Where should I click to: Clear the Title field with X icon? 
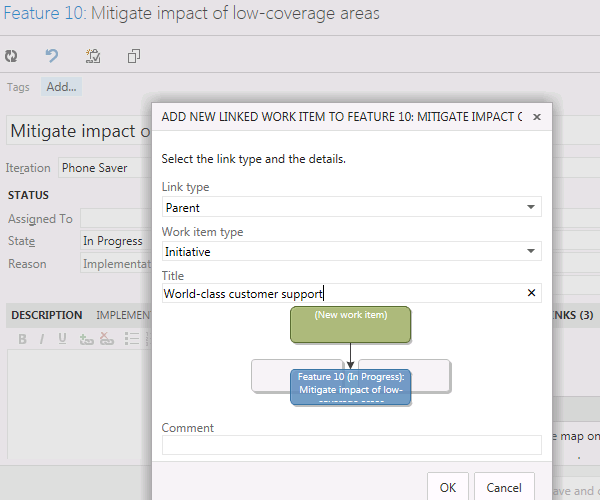coord(531,293)
